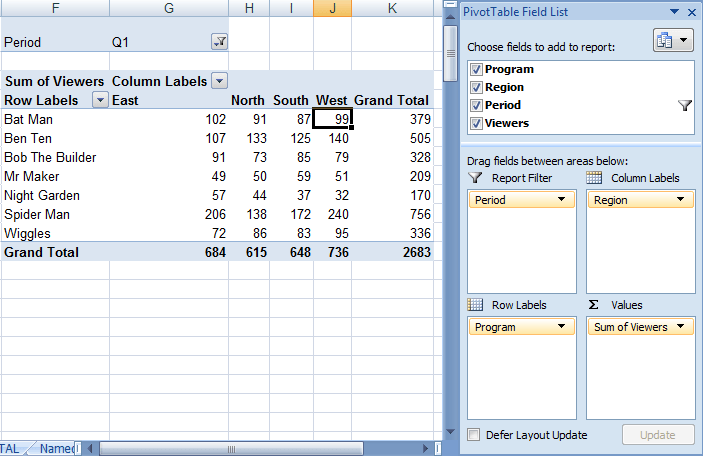Open the field list layout options icon
This screenshot has width=703, height=456.
coord(673,40)
